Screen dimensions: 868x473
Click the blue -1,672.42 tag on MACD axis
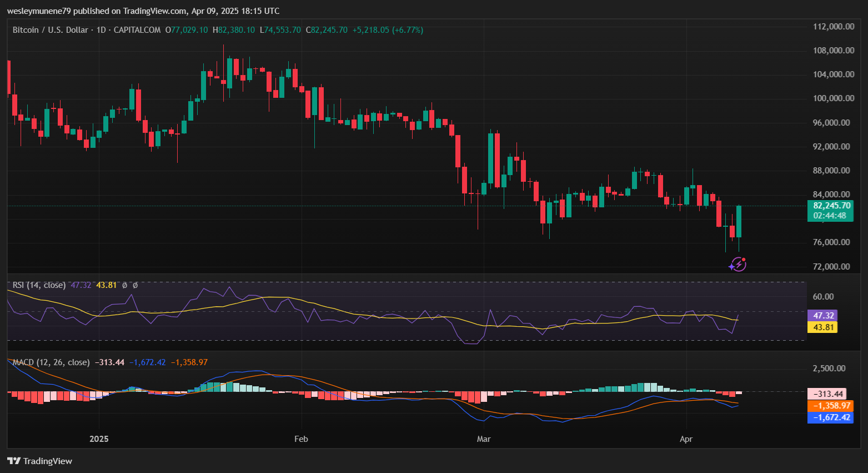(x=830, y=418)
